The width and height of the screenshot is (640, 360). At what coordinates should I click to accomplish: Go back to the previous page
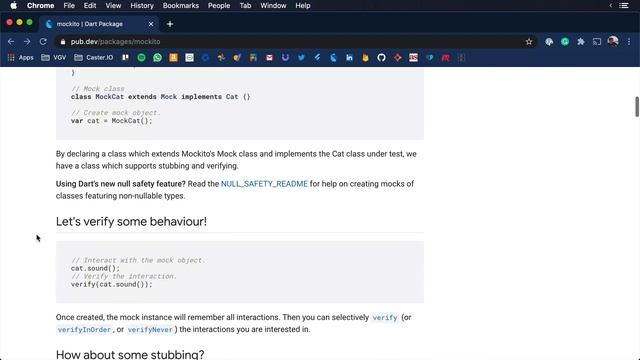point(11,42)
